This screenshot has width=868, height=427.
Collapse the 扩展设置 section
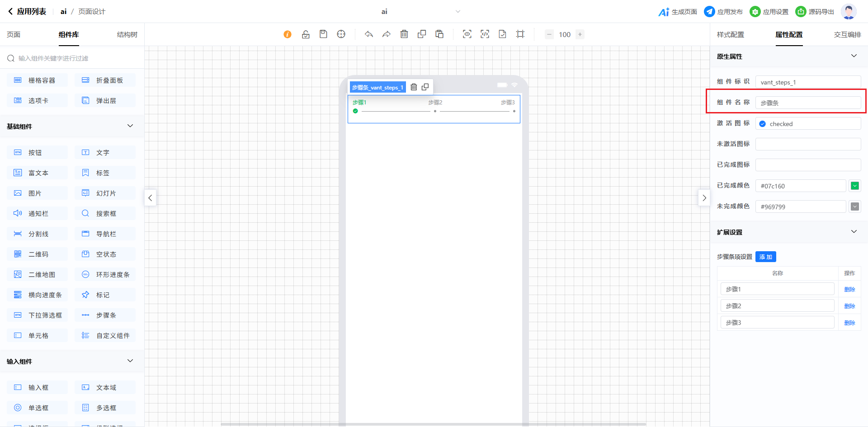click(854, 232)
